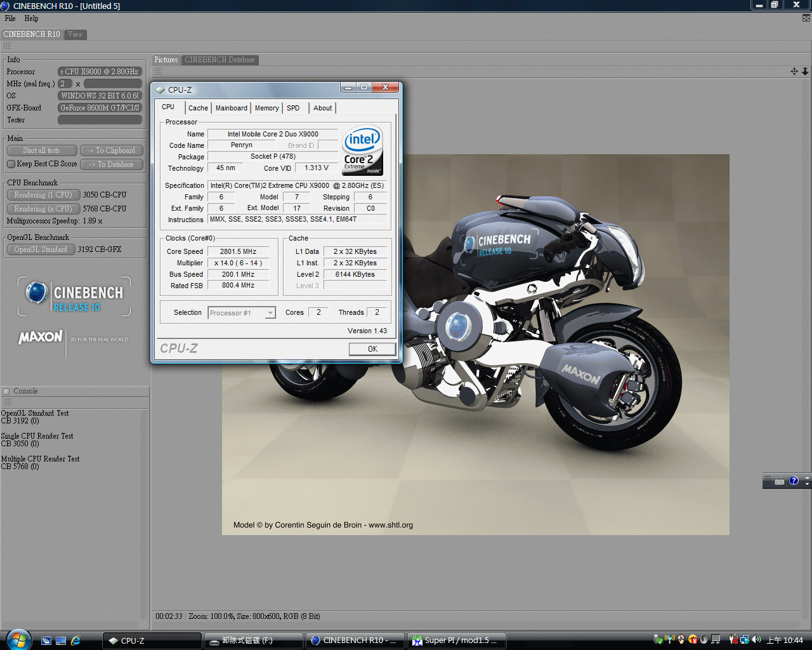Viewport: 812px width, 650px height.
Task: Select the View tab next to CINEBENCH R10
Action: tap(75, 34)
